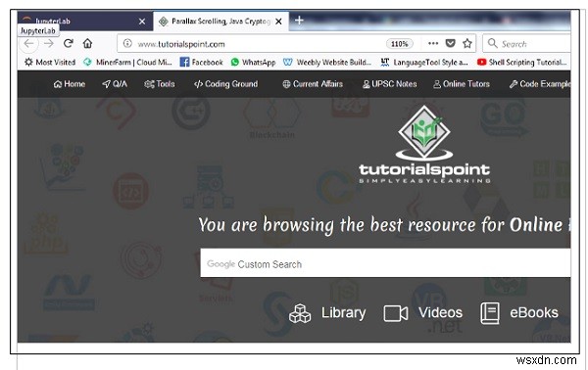Go to Home in site navigation

(70, 84)
